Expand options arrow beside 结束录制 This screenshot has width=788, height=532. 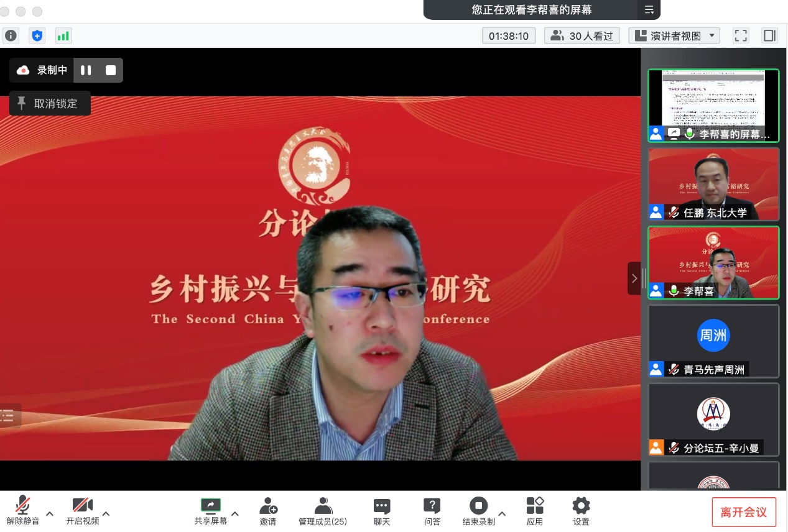[x=502, y=513]
